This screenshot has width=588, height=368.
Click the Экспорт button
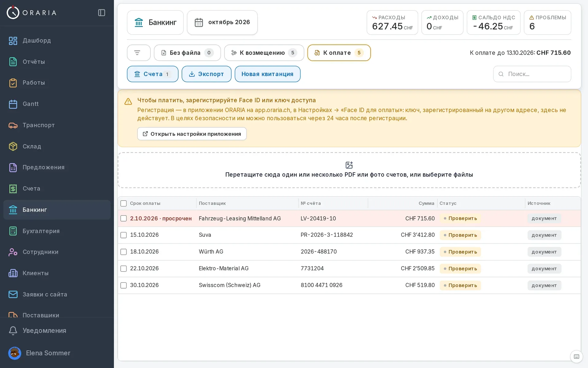coord(206,74)
